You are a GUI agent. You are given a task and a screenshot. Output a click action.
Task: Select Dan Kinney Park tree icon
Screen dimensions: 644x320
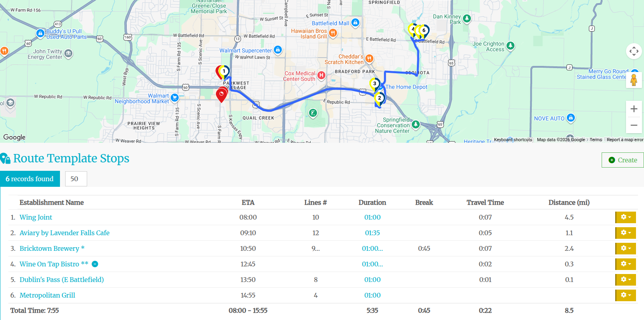pyautogui.click(x=467, y=18)
